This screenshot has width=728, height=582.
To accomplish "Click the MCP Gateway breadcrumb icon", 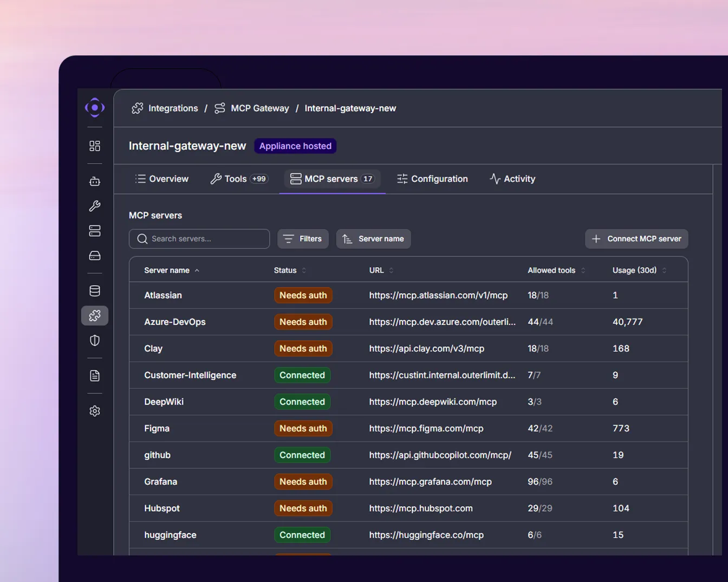I will click(x=219, y=108).
